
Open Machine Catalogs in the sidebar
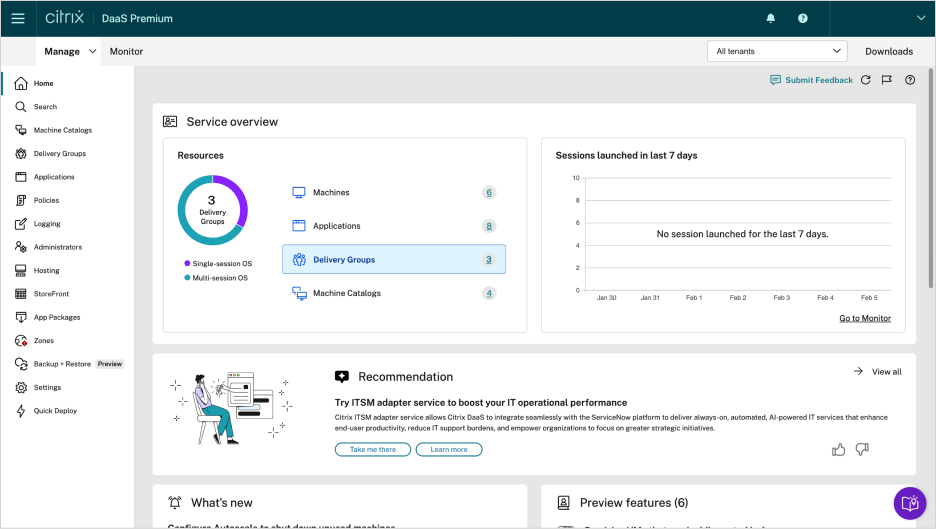pos(62,130)
